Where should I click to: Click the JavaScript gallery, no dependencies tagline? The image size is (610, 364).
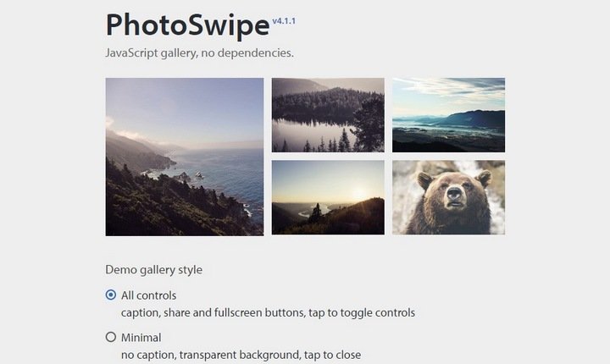click(200, 52)
